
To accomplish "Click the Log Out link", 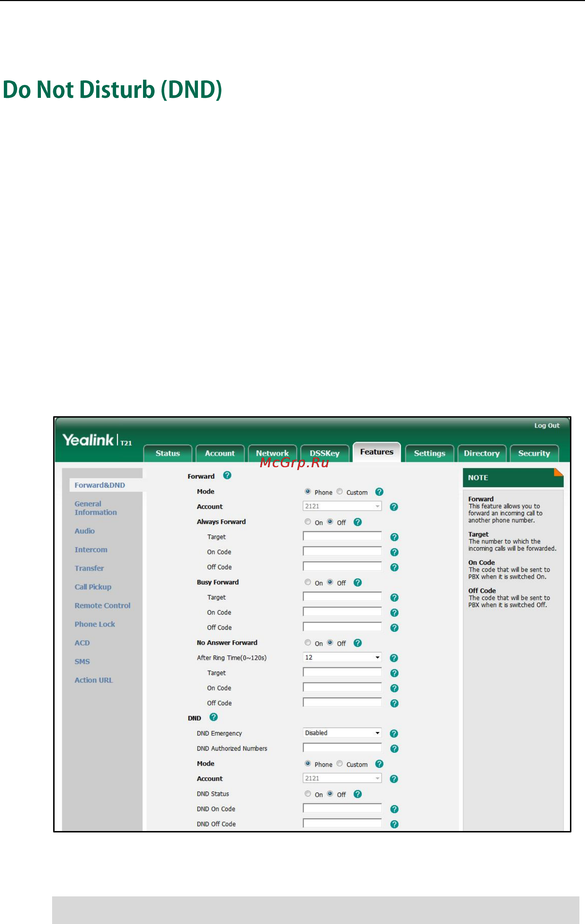I will (547, 426).
